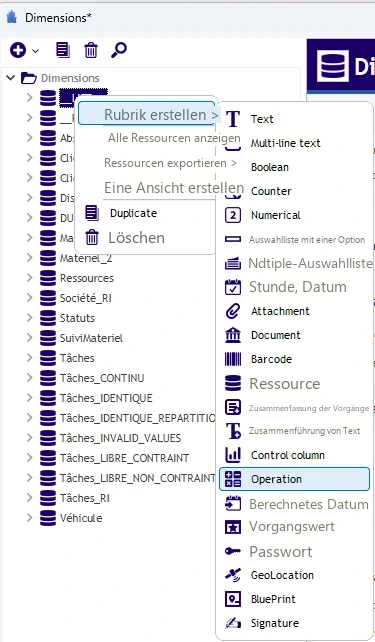Image resolution: width=375 pixels, height=642 pixels.
Task: Click the trash toolbar icon
Action: pyautogui.click(x=90, y=50)
